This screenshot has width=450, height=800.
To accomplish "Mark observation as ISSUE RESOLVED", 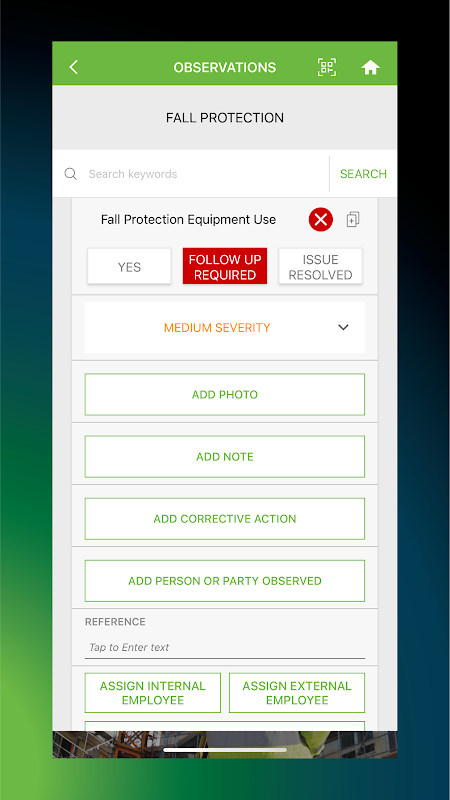I will coord(320,266).
